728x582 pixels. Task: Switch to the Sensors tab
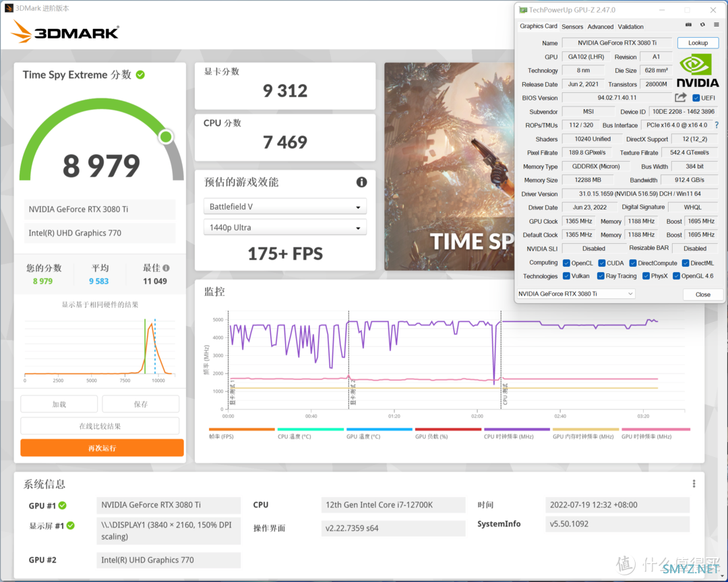(x=572, y=27)
